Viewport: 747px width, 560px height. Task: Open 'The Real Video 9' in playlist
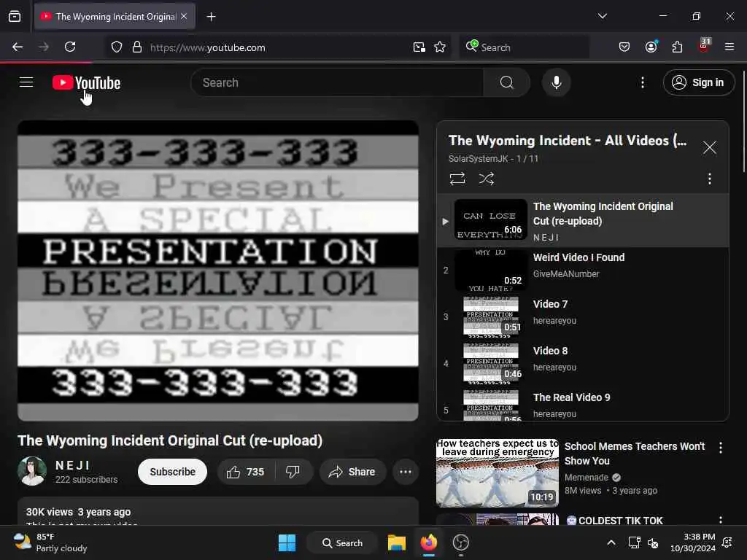pos(582,405)
